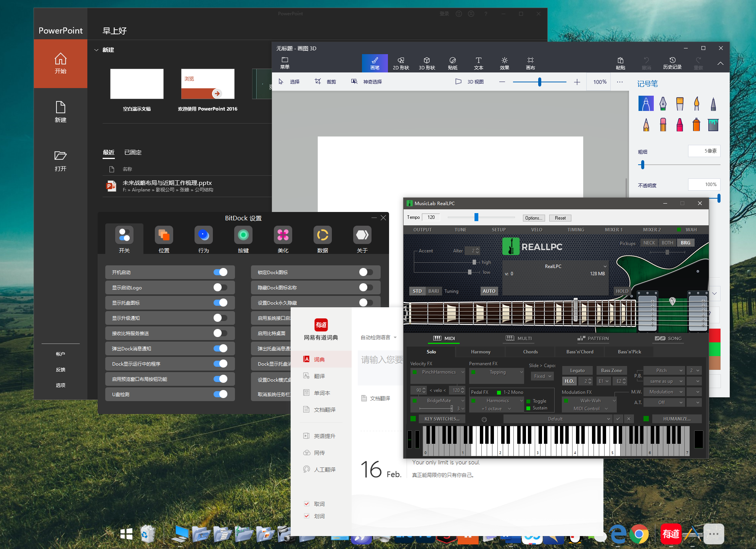Select the Text tool in Paint 3D
This screenshot has height=549, width=756.
click(x=479, y=63)
